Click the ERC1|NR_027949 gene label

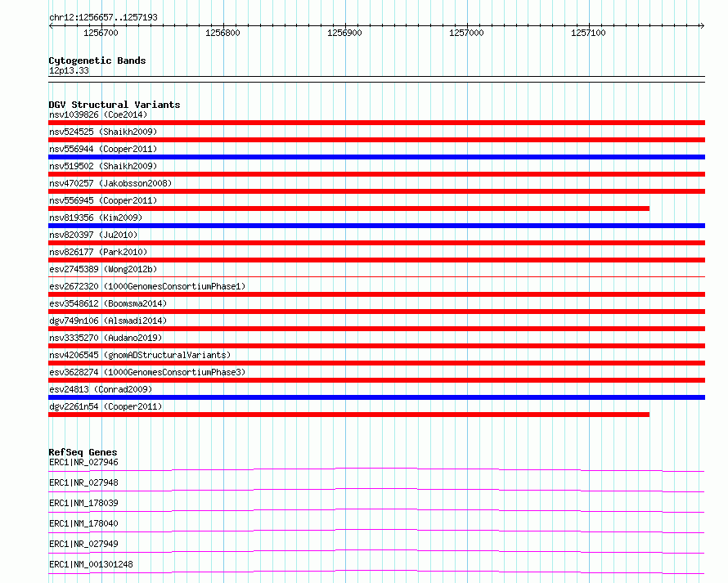click(x=83, y=544)
